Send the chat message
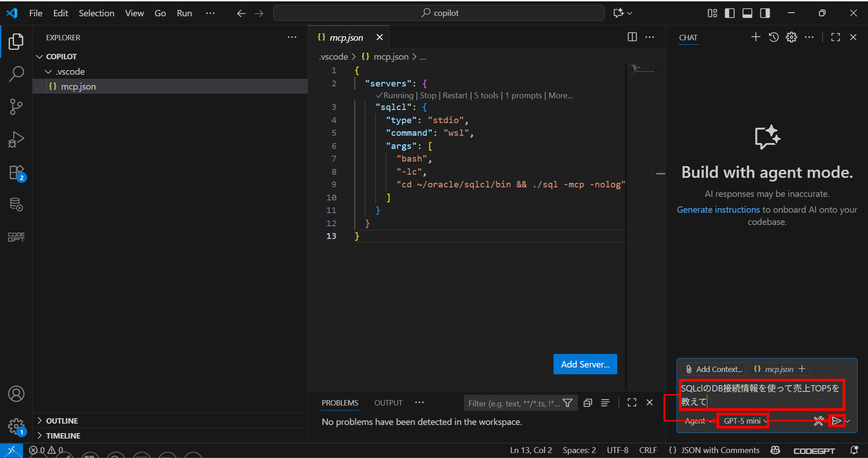Image resolution: width=868 pixels, height=458 pixels. click(836, 421)
